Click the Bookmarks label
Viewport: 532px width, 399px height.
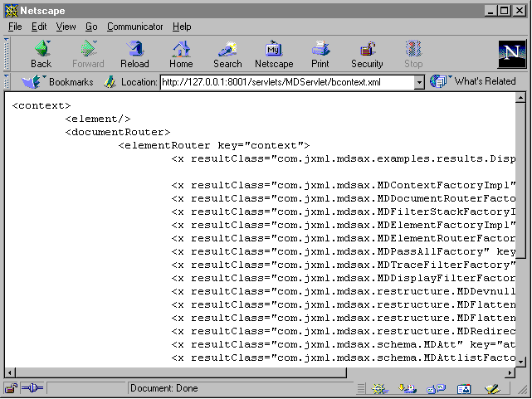(x=71, y=82)
